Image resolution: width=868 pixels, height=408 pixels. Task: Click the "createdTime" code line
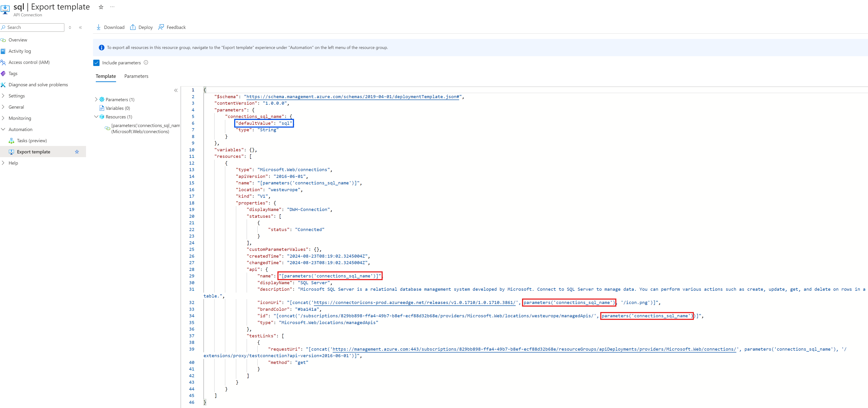point(308,256)
